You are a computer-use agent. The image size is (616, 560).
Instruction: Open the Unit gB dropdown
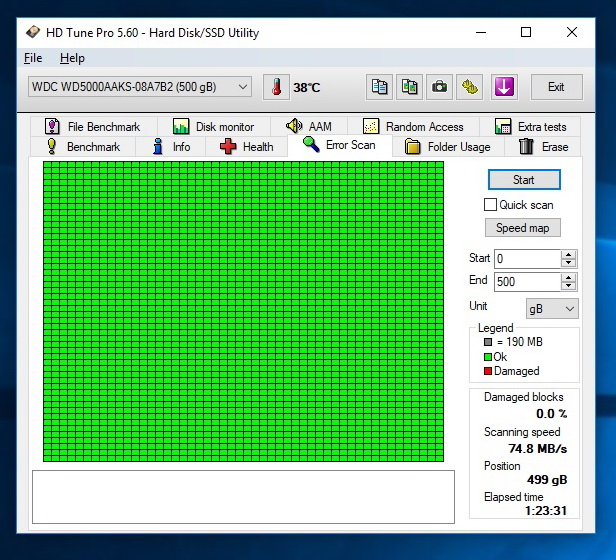[x=552, y=308]
